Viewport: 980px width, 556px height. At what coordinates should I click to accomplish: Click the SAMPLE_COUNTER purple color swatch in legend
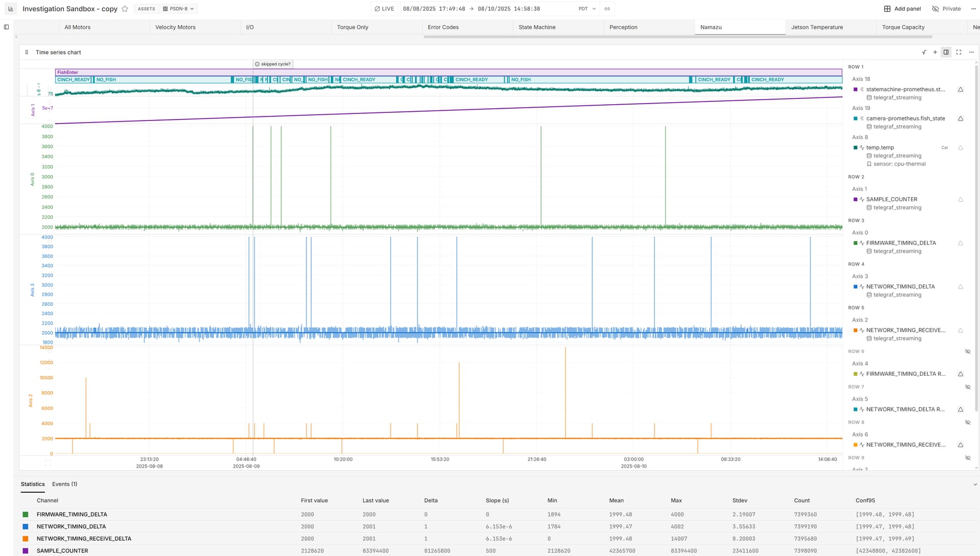pyautogui.click(x=855, y=199)
